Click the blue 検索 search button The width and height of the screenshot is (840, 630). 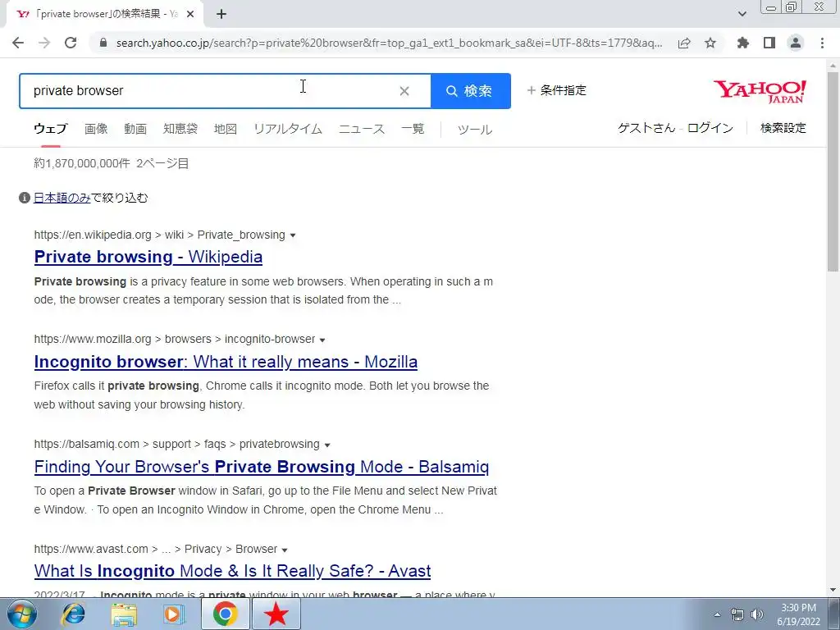(470, 91)
